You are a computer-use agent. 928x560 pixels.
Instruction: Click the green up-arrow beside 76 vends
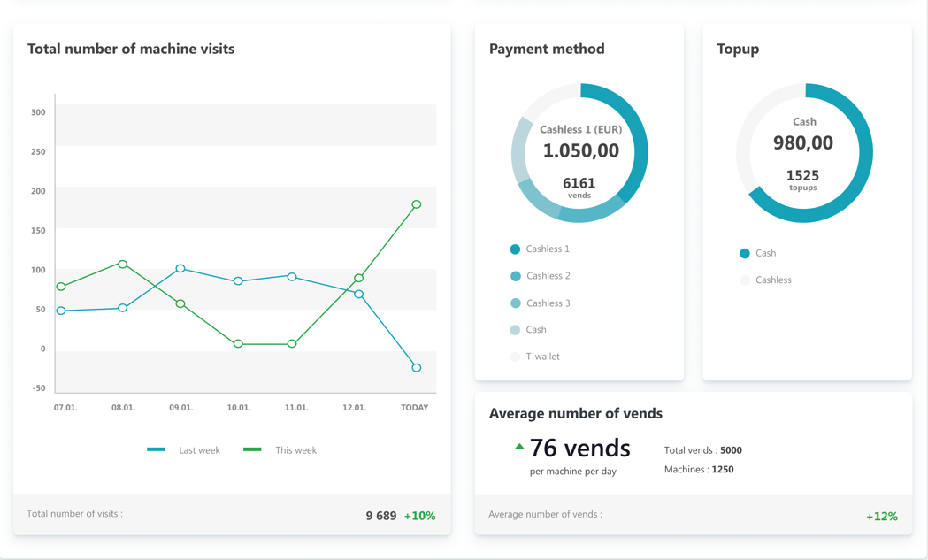pyautogui.click(x=519, y=447)
